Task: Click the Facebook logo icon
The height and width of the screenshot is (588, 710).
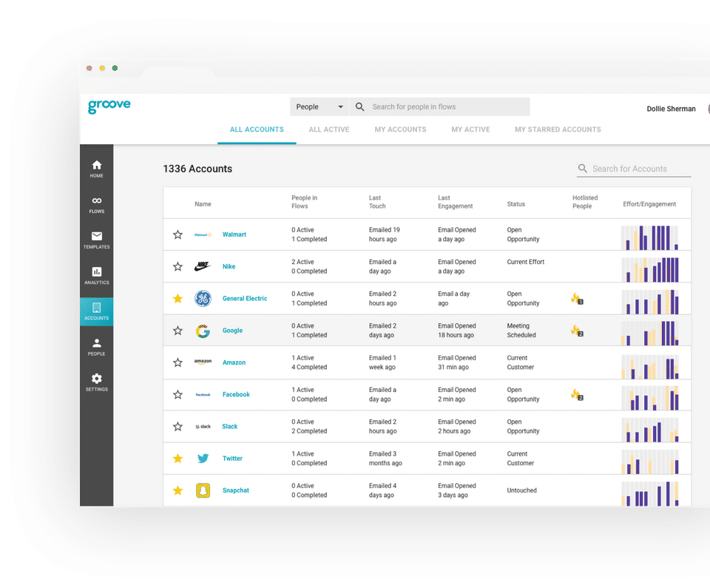Action: (203, 394)
